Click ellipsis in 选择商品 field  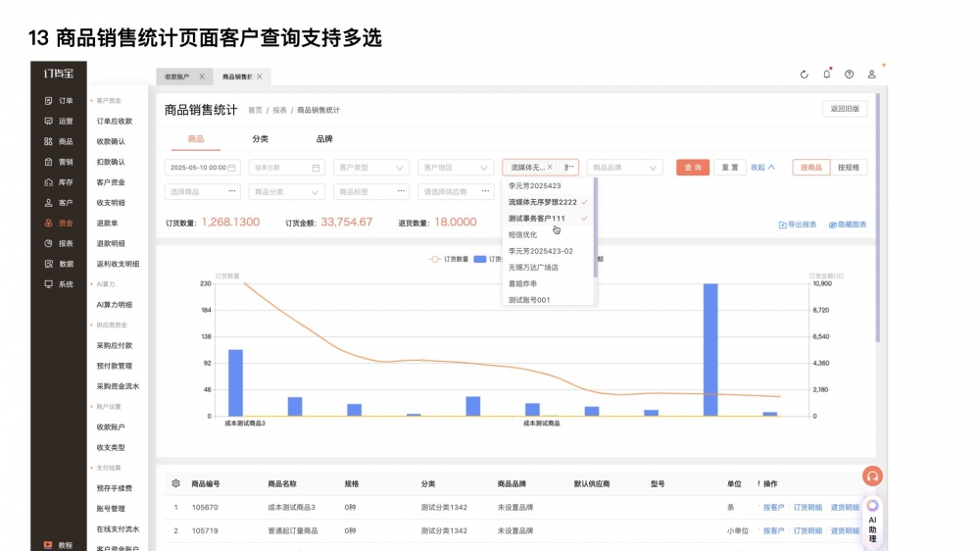pos(232,191)
